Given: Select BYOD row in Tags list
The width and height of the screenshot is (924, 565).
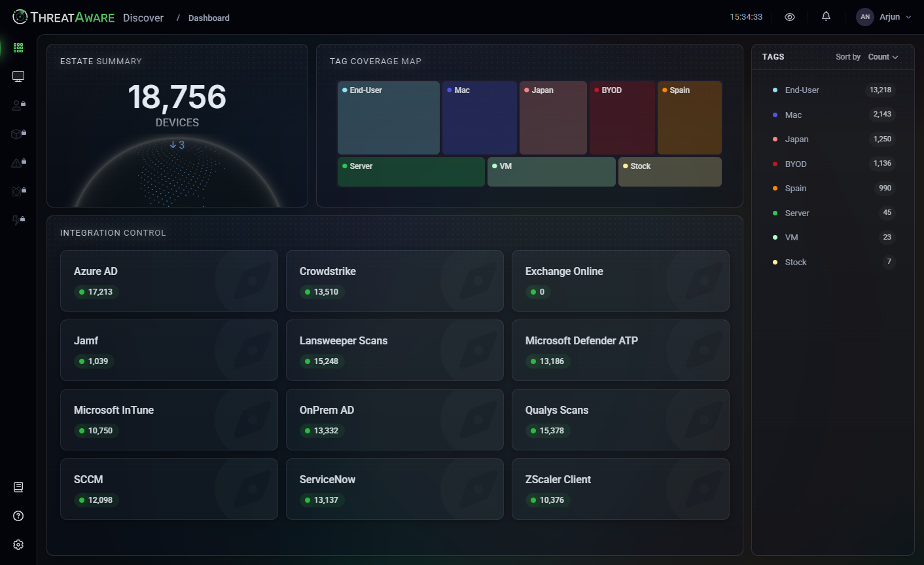Looking at the screenshot, I should (x=833, y=164).
